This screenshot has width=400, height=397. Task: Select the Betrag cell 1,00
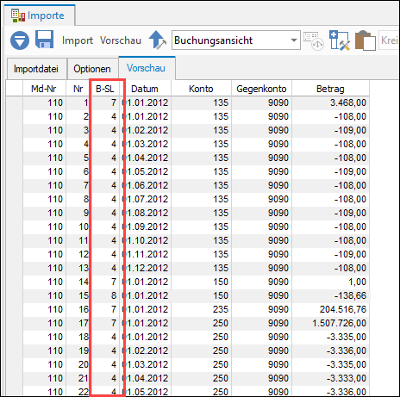pos(330,282)
